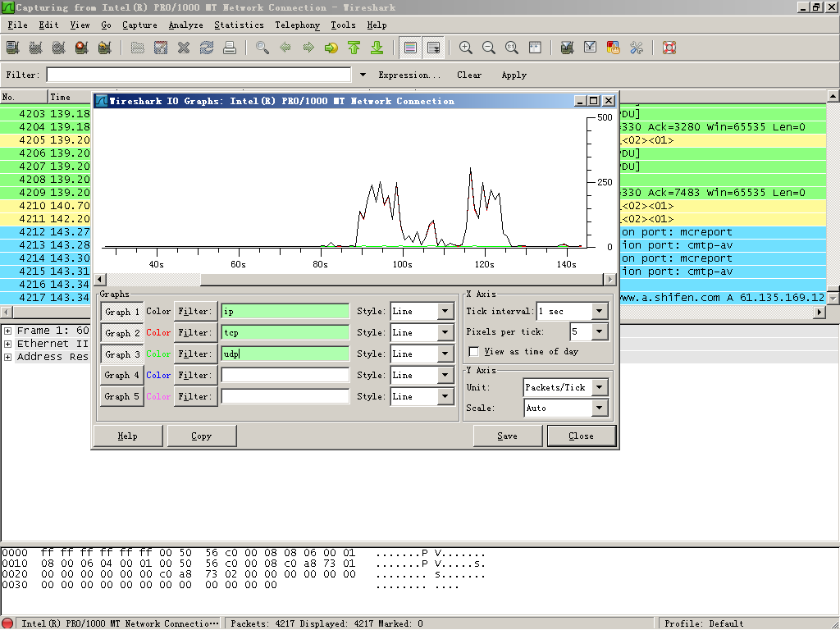840x630 pixels.
Task: Open the Help lifebuoy toolbar icon
Action: click(669, 48)
